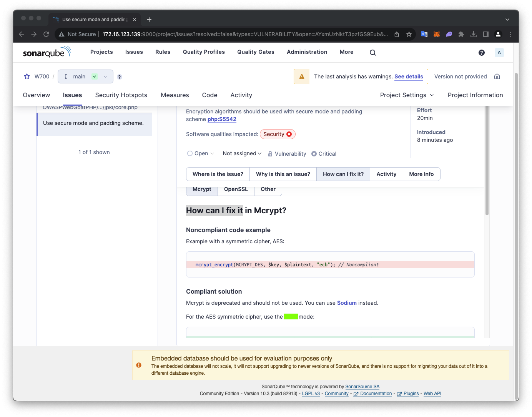Bookmark this page with the star icon
Image resolution: width=532 pixels, height=417 pixels.
pyautogui.click(x=409, y=34)
